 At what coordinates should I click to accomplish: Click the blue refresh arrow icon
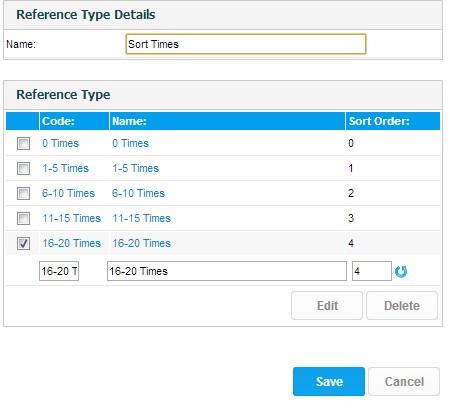(x=401, y=271)
